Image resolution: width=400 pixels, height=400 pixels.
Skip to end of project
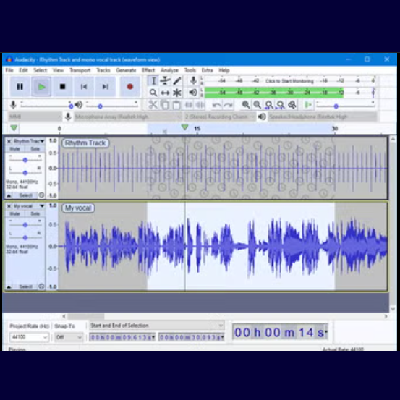(x=105, y=87)
